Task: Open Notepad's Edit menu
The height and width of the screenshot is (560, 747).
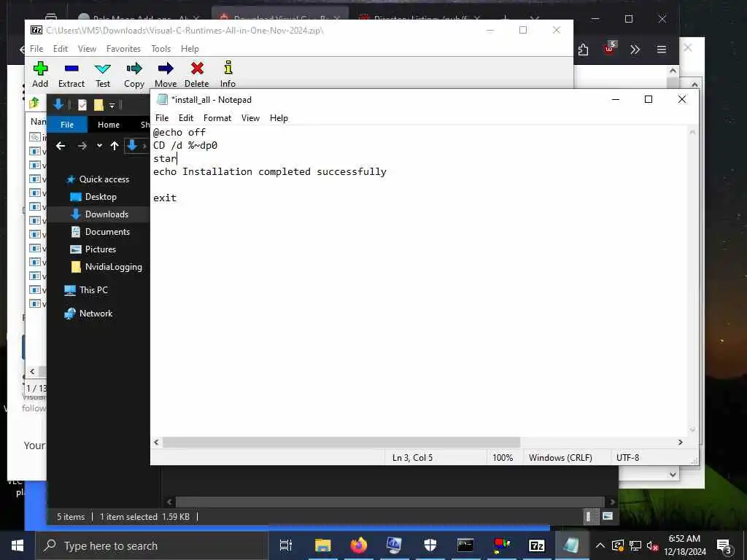Action: [x=186, y=118]
